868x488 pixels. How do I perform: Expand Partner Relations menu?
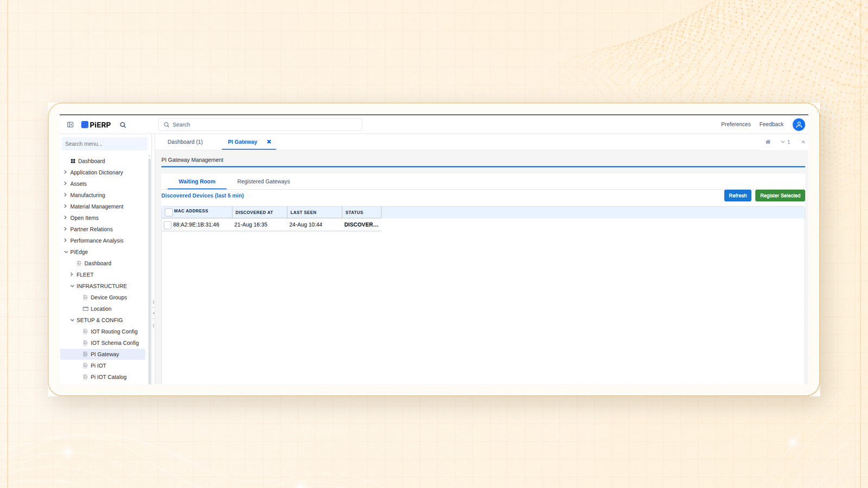coord(66,229)
